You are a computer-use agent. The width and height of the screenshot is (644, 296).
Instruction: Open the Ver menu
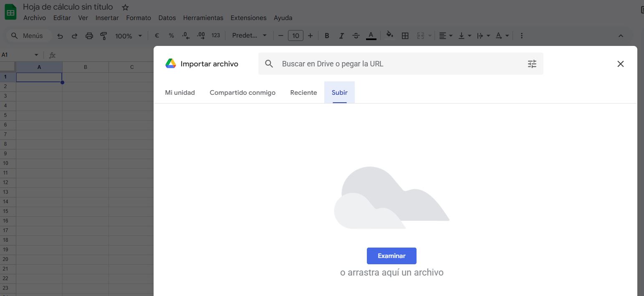[x=83, y=18]
